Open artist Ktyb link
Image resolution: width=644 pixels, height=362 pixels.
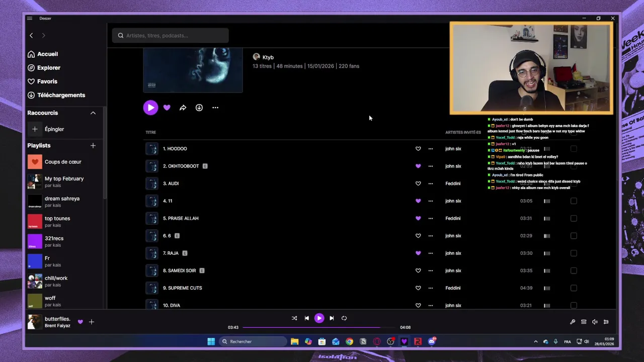click(x=268, y=57)
